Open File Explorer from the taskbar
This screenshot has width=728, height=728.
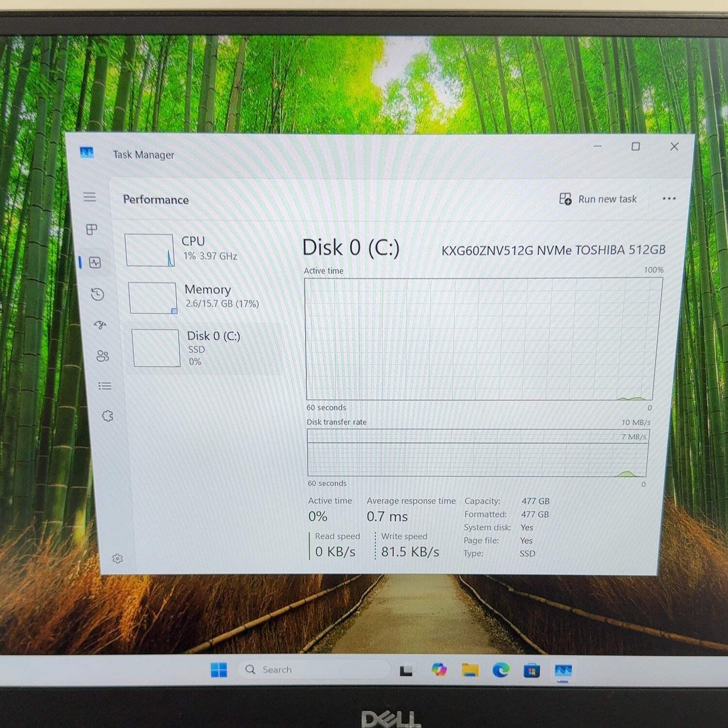tap(470, 670)
